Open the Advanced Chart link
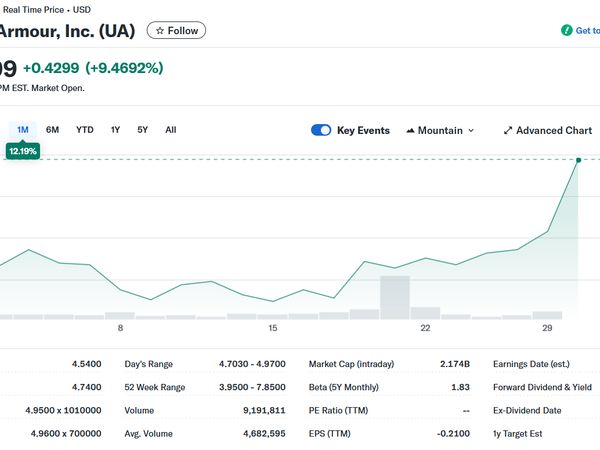 [x=554, y=130]
